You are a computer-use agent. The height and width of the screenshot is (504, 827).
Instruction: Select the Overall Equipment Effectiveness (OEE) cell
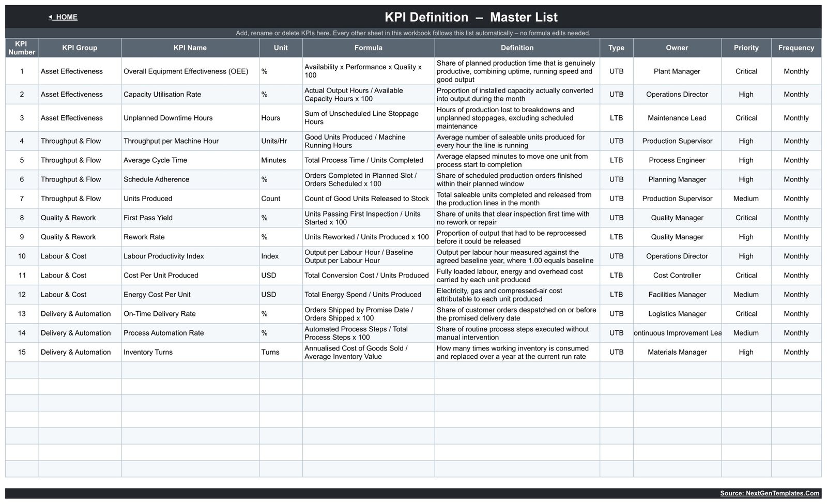(x=190, y=71)
